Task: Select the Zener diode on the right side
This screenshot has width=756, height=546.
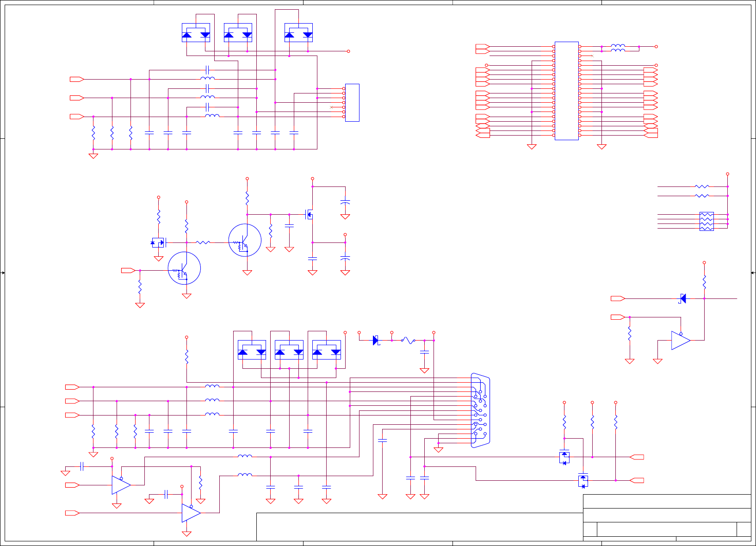Action: coord(683,298)
